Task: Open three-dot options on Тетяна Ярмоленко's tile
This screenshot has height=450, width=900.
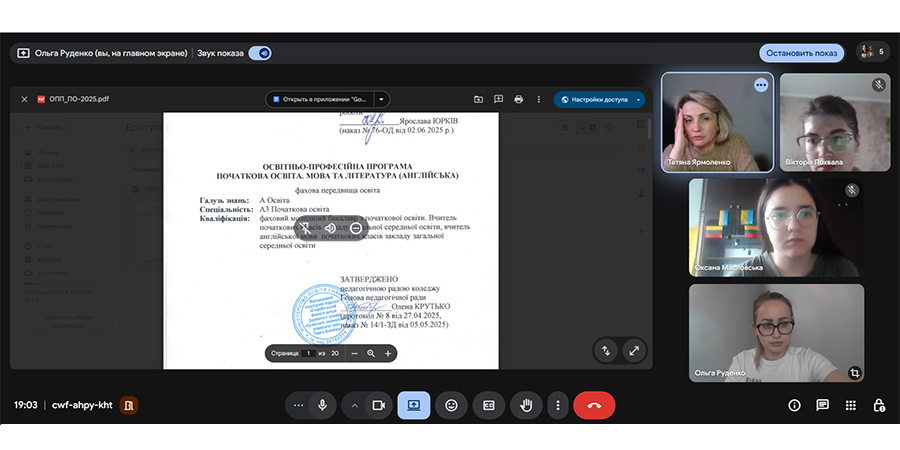Action: [761, 85]
